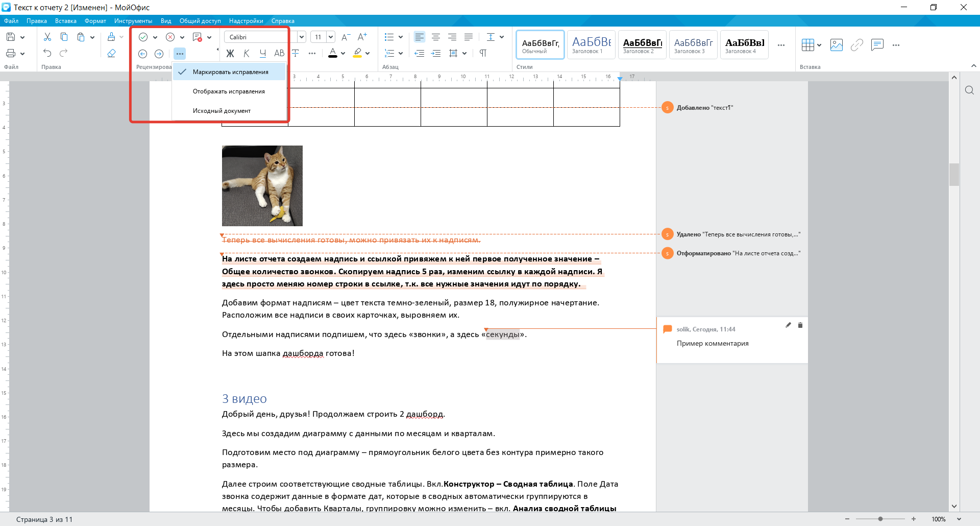
Task: Align paragraph left
Action: pyautogui.click(x=420, y=37)
